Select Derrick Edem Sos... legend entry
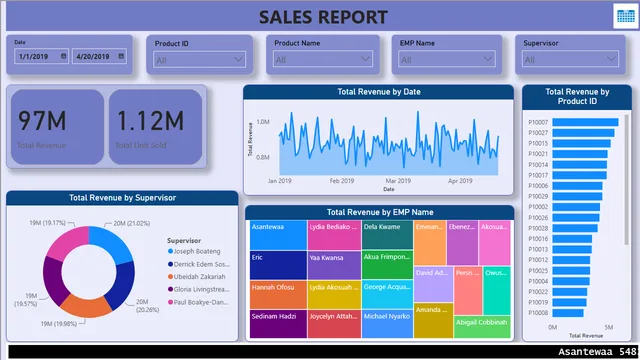The height and width of the screenshot is (360, 640). click(x=199, y=264)
